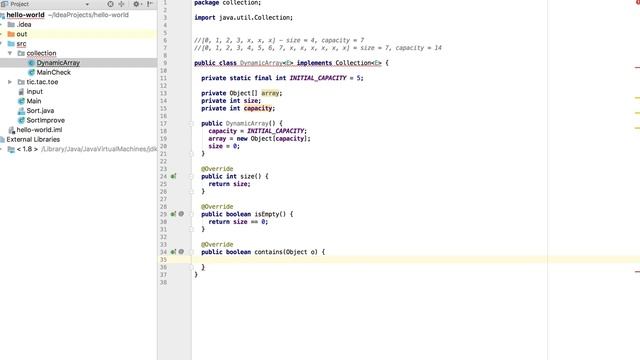The image size is (640, 360).
Task: Click the .idea folder icon
Action: [11, 24]
